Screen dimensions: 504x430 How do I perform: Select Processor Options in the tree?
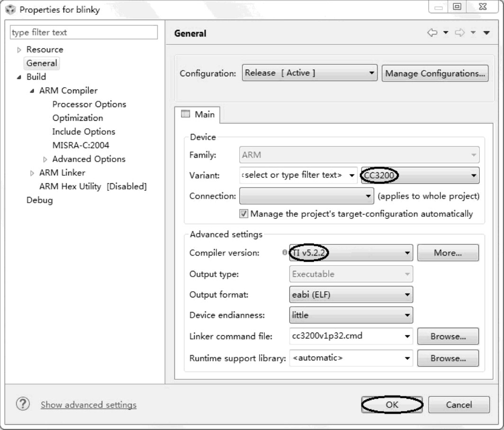pyautogui.click(x=89, y=104)
